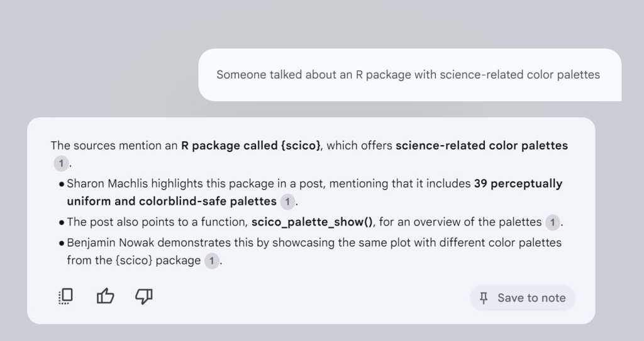Open citation 1 after '{scico} package'
This screenshot has height=341, width=644.
coord(212,261)
